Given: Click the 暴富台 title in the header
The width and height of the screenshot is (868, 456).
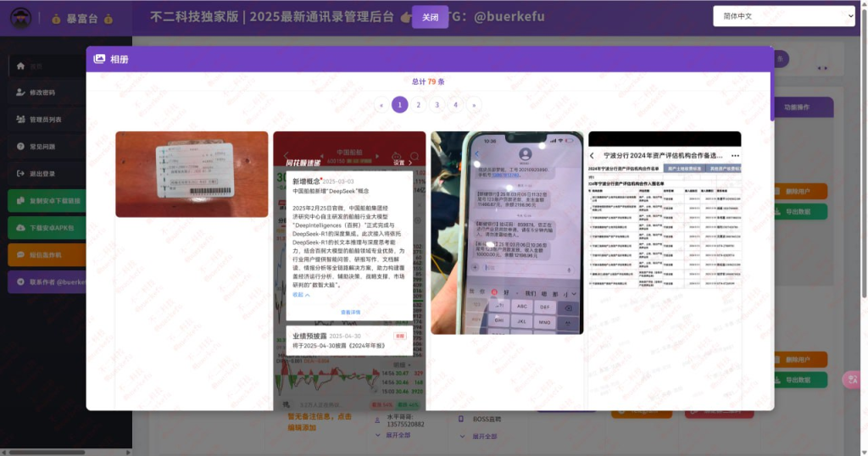Looking at the screenshot, I should [82, 19].
